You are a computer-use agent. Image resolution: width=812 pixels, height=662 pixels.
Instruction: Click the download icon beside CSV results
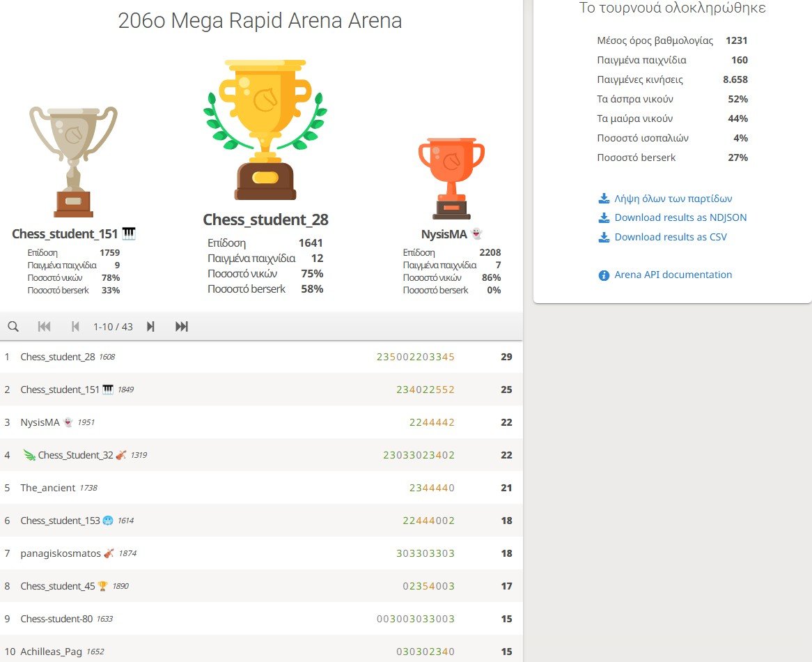click(x=604, y=237)
